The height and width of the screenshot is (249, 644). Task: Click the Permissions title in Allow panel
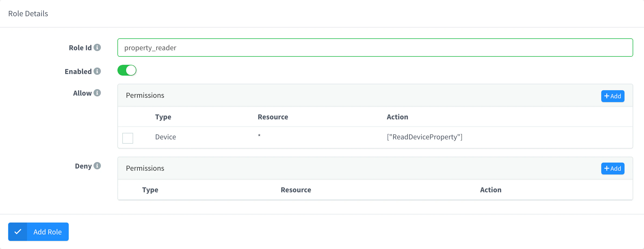[145, 95]
